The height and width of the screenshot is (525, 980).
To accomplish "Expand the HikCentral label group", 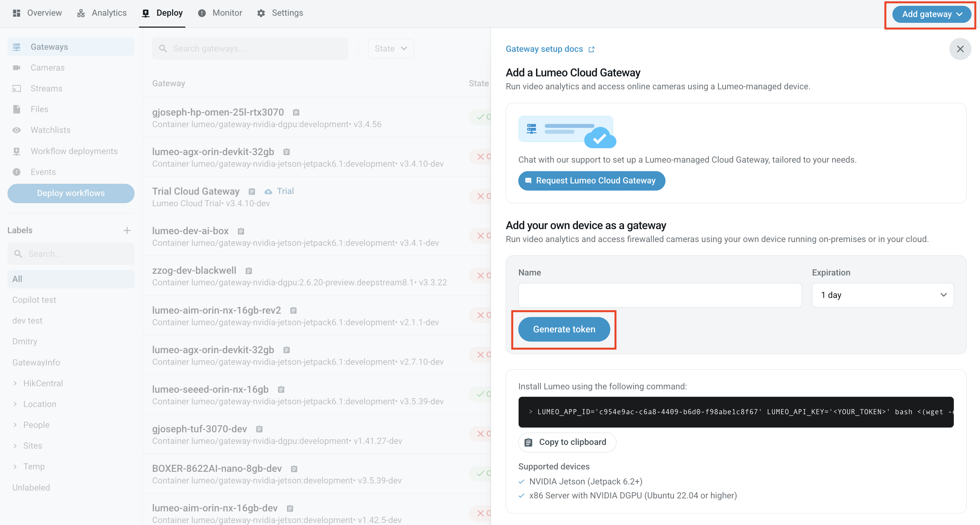I will click(15, 384).
